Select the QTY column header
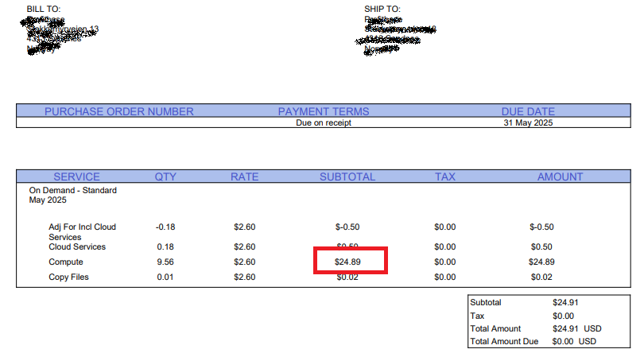The width and height of the screenshot is (644, 353). click(165, 176)
